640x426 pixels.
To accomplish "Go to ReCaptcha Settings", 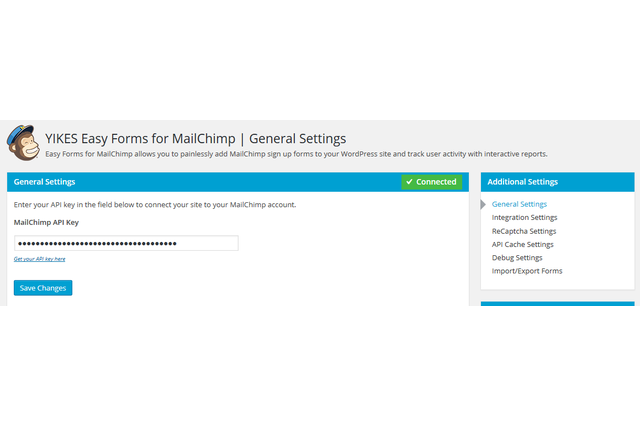I will pos(523,231).
